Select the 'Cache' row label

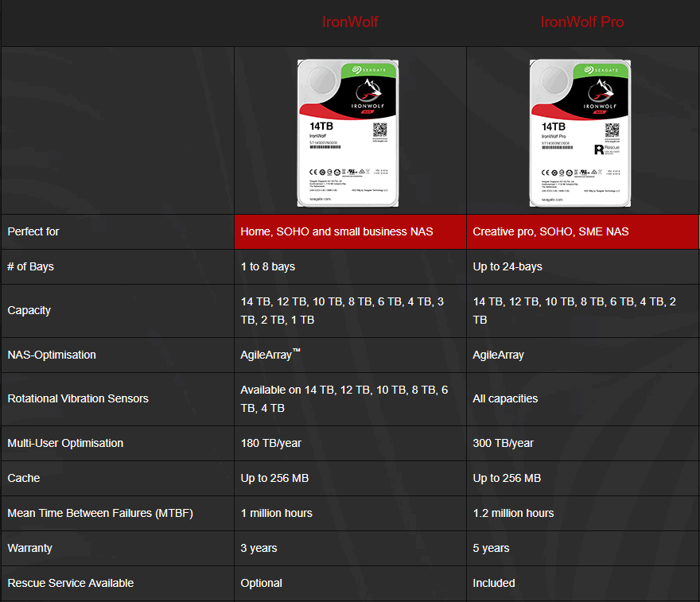[x=24, y=478]
